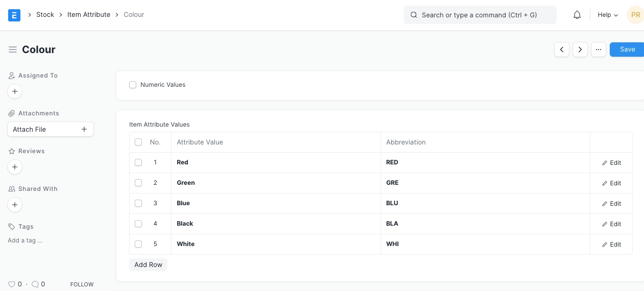Open the PR user avatar menu

(x=635, y=15)
